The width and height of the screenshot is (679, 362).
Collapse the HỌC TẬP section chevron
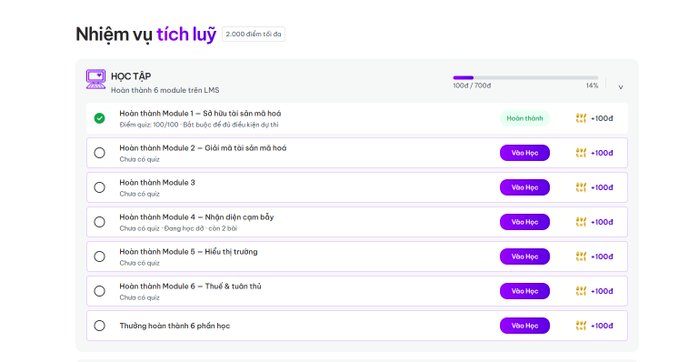[x=621, y=87]
